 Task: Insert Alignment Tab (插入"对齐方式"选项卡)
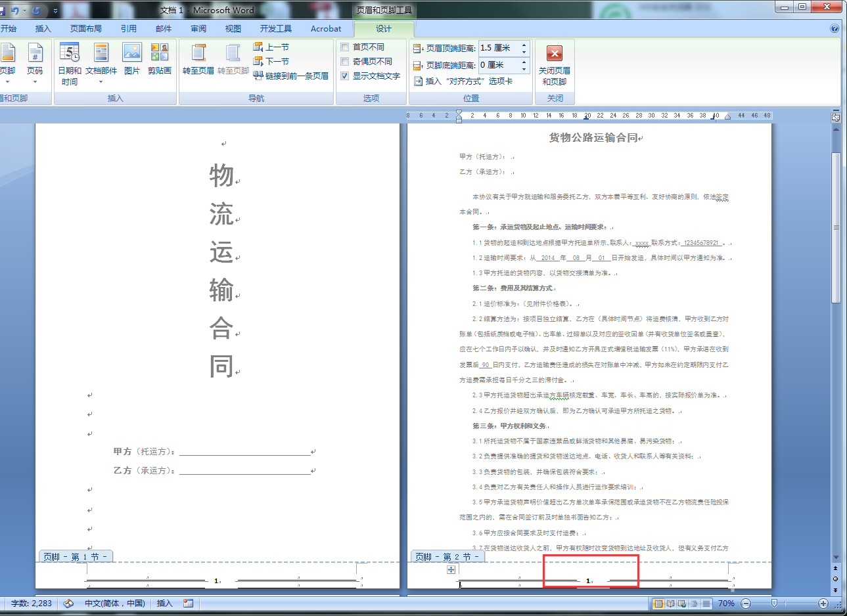click(x=463, y=81)
